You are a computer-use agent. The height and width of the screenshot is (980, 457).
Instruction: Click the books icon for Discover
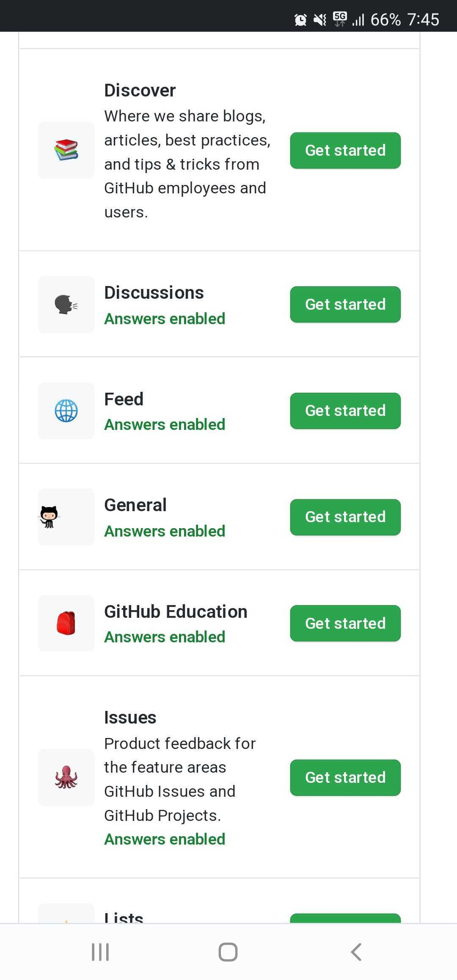66,150
